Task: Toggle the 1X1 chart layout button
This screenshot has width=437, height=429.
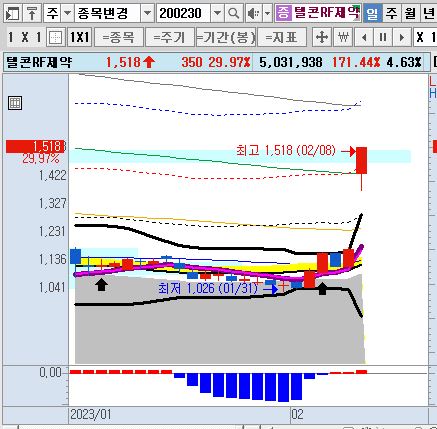Action: coord(80,37)
